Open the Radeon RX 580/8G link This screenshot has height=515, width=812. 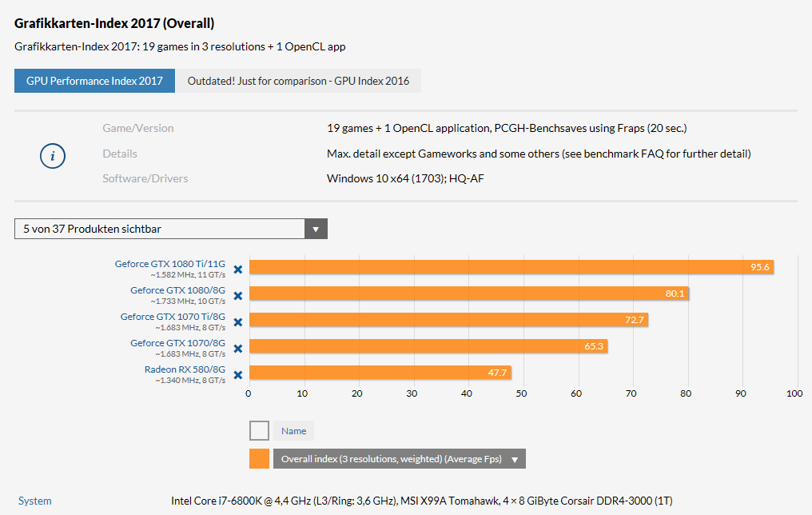[185, 369]
